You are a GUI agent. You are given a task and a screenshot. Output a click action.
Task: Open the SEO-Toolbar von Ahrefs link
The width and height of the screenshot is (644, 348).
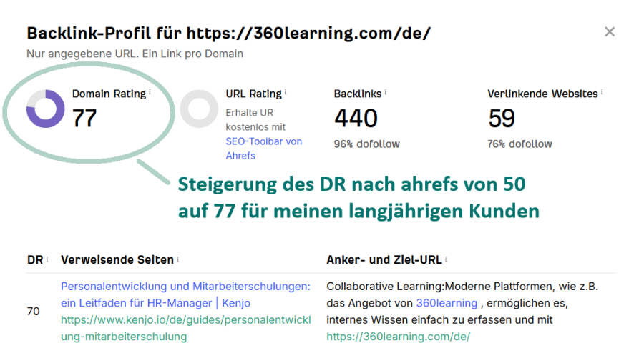[263, 149]
